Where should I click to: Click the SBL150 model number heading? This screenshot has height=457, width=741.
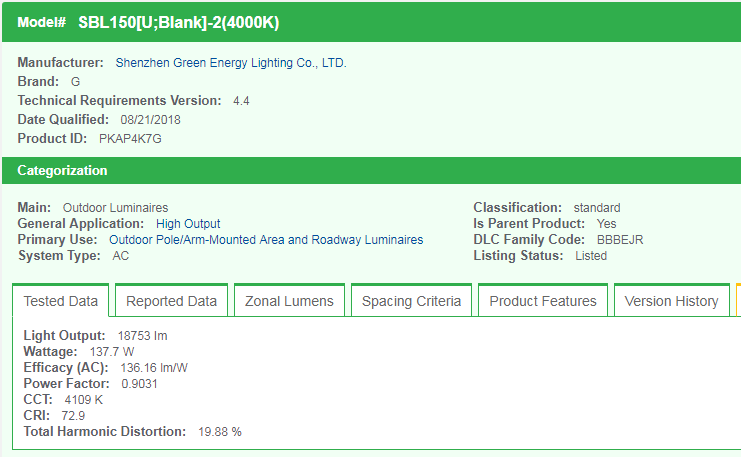[178, 21]
